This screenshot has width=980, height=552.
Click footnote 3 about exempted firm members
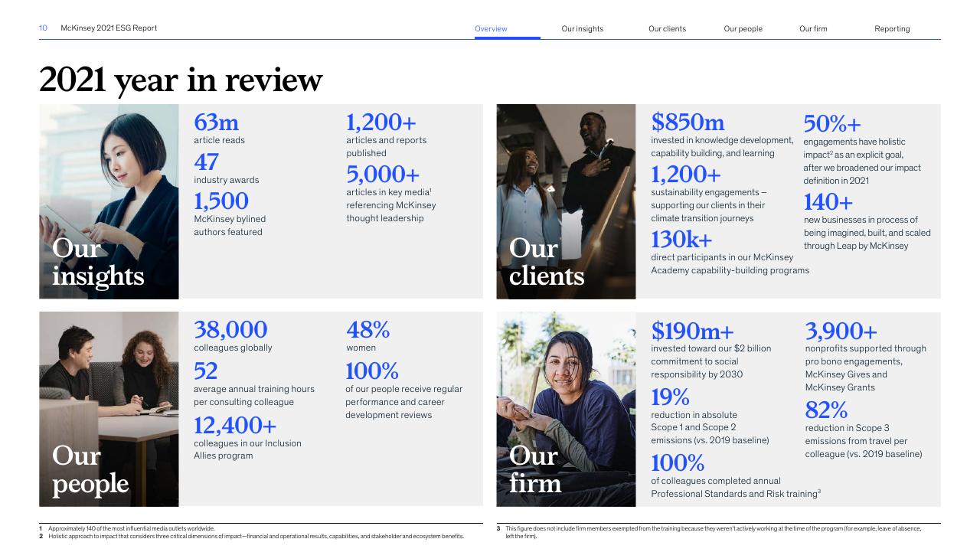point(708,532)
